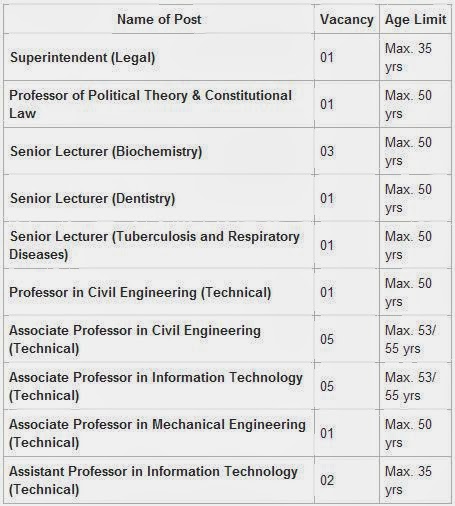Click 'Max. 53/55 yrs' for Information Technology Associate

tap(410, 386)
